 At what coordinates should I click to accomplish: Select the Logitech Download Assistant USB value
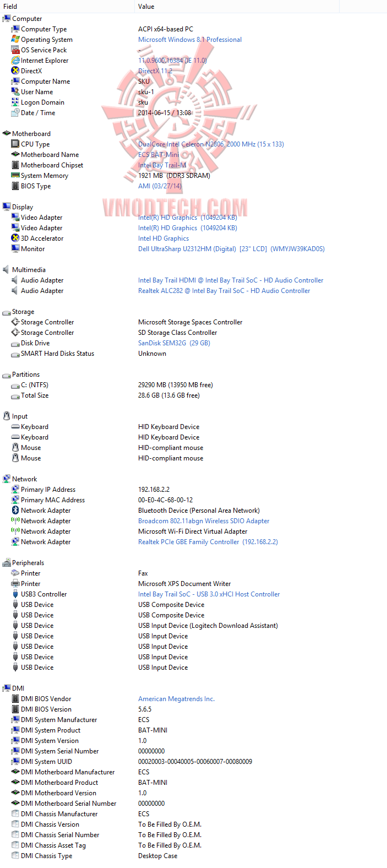point(208,626)
